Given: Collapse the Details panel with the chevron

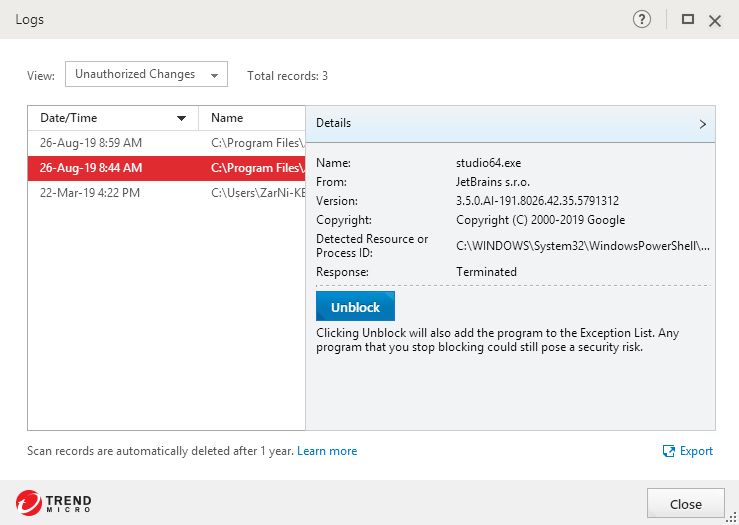Looking at the screenshot, I should click(702, 124).
